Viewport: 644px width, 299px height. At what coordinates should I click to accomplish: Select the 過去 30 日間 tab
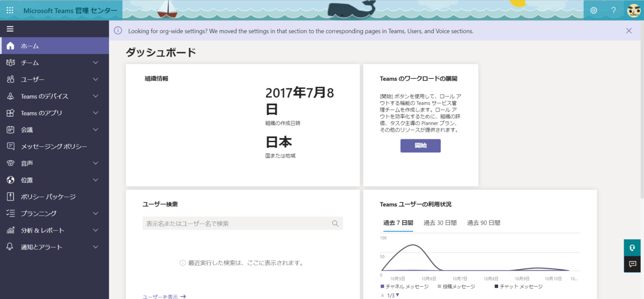click(x=440, y=223)
